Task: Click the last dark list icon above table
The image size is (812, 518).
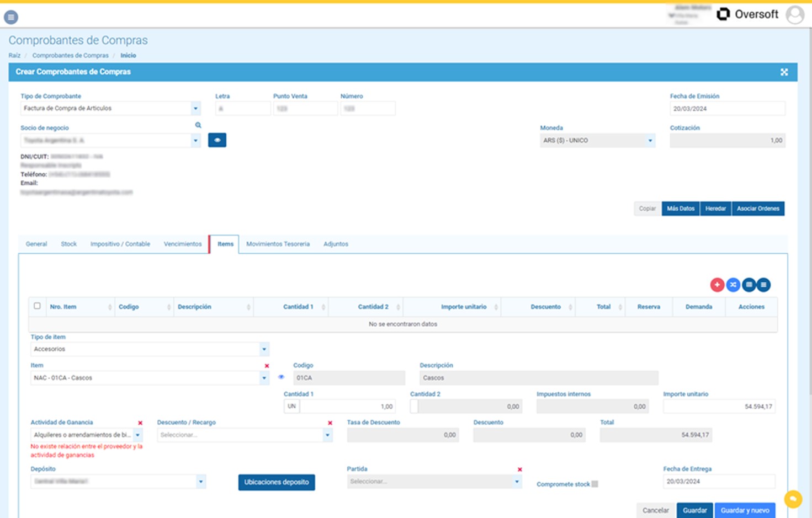Action: pos(763,285)
